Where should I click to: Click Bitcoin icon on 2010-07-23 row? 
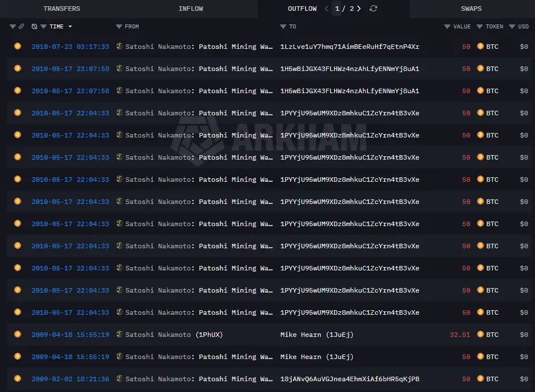click(x=18, y=46)
